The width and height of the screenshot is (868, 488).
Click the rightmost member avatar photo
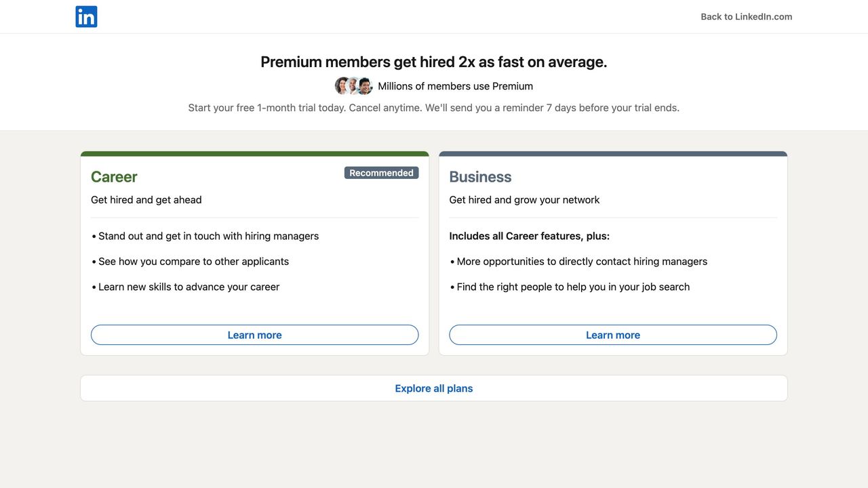366,86
